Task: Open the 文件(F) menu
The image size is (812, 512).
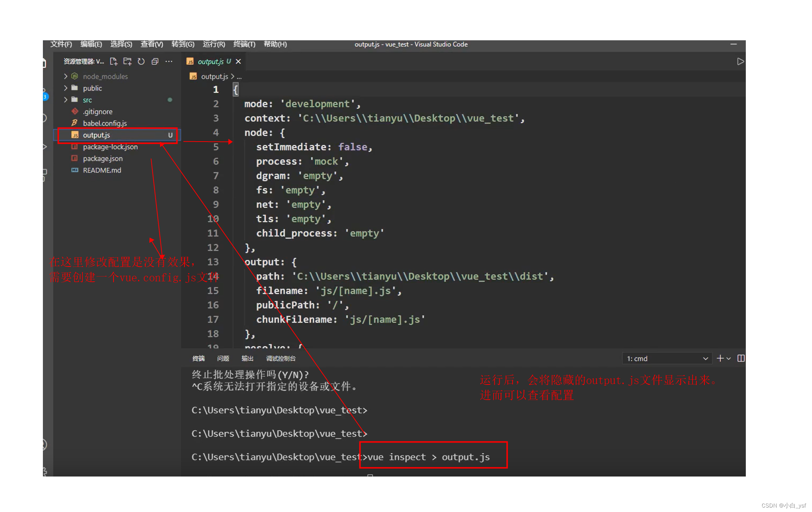Action: (61, 44)
